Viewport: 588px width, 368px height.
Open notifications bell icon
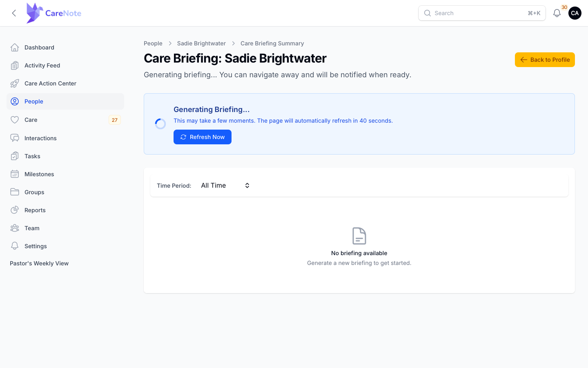click(x=557, y=13)
